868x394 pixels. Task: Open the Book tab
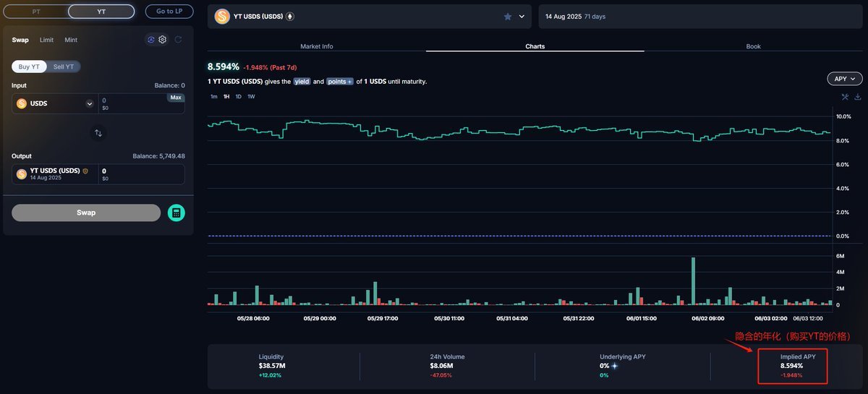pyautogui.click(x=753, y=46)
